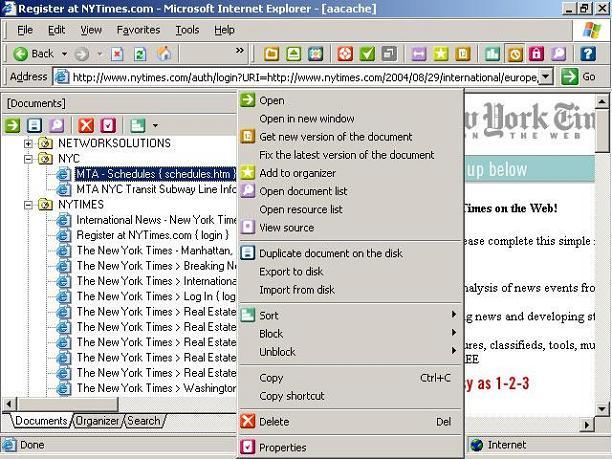This screenshot has width=612, height=459.
Task: Click the green checkmark toolbar icon
Action: (367, 54)
